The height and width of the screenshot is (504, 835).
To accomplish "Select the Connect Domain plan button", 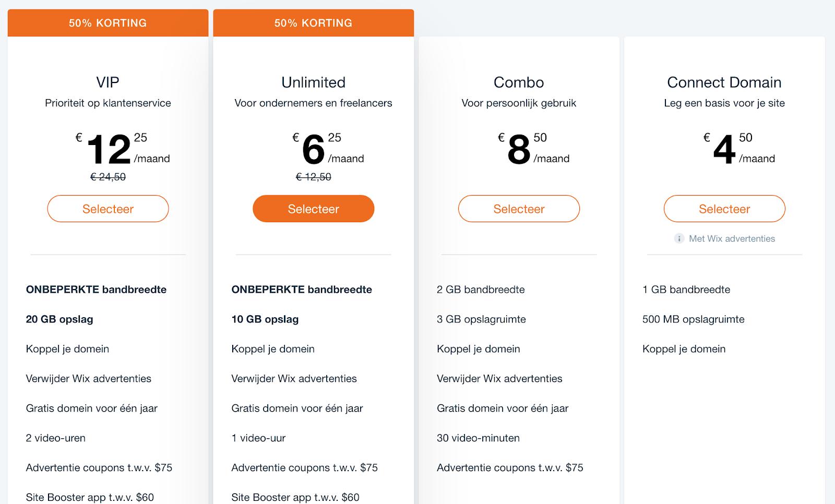I will (724, 209).
